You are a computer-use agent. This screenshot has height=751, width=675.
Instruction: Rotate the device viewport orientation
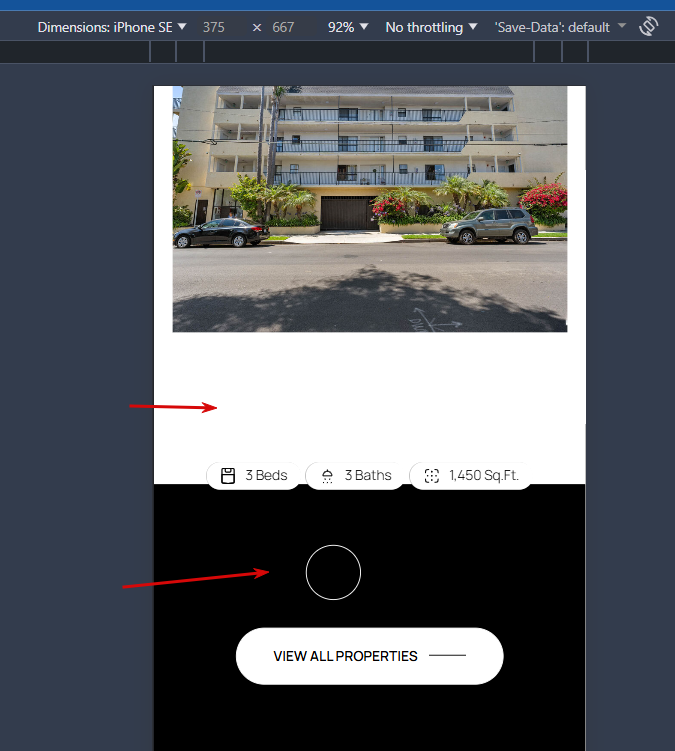coord(648,26)
